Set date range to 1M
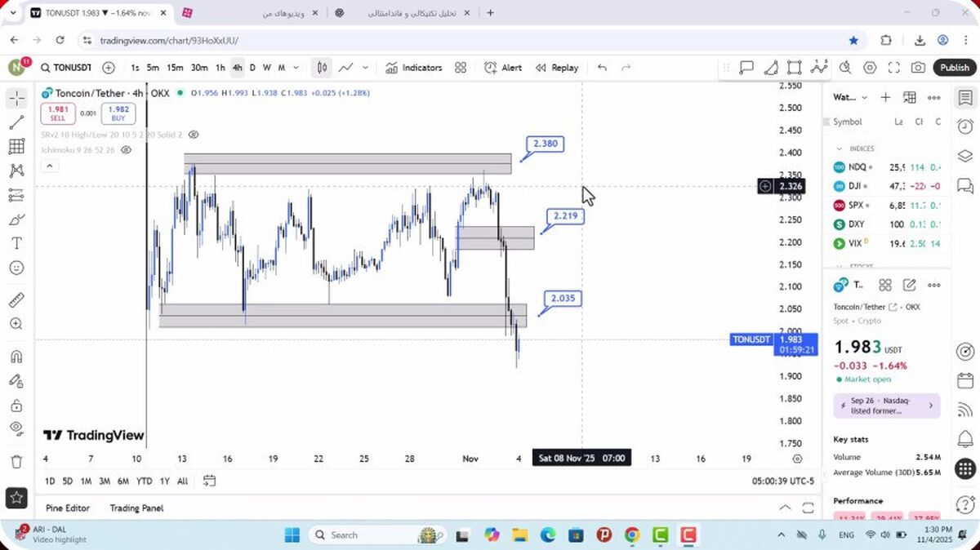The height and width of the screenshot is (550, 980). tap(86, 481)
